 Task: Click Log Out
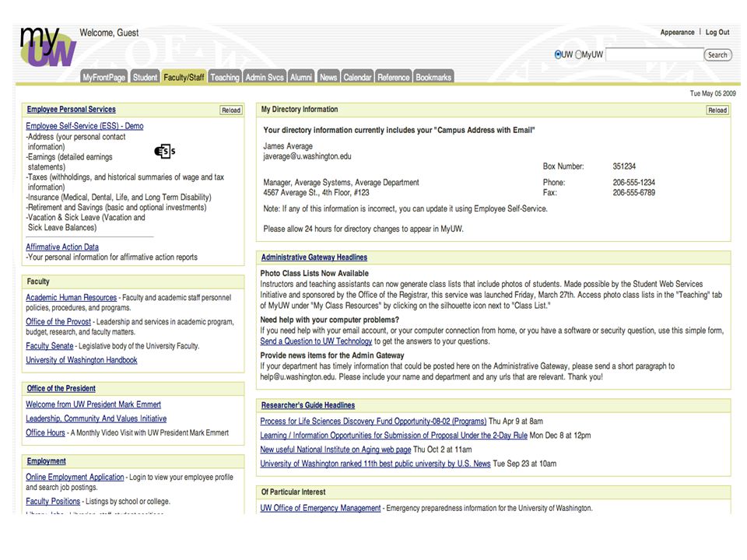717,33
